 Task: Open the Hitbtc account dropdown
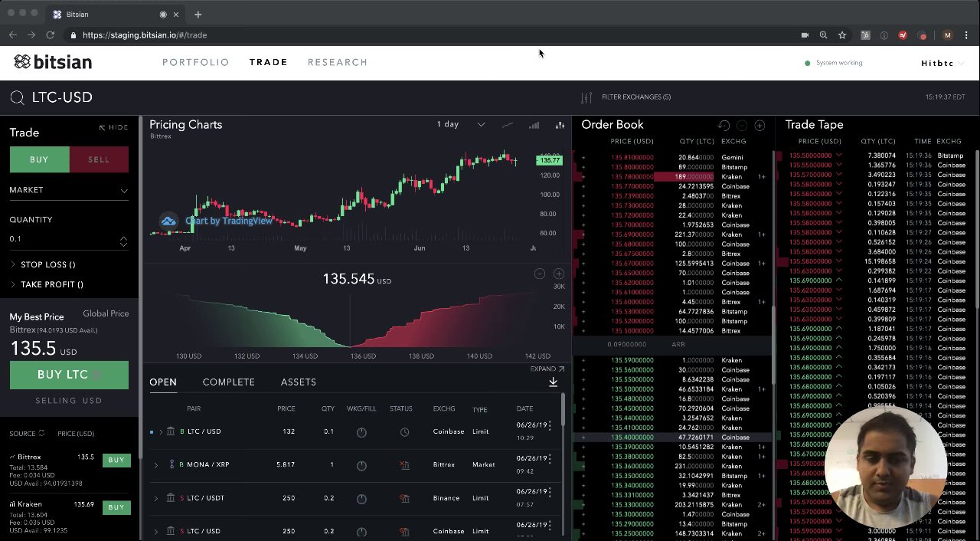pos(942,63)
